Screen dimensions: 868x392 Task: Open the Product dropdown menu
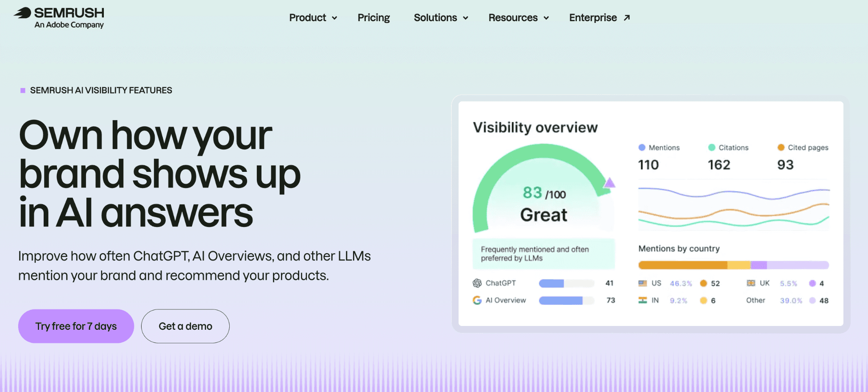(313, 18)
